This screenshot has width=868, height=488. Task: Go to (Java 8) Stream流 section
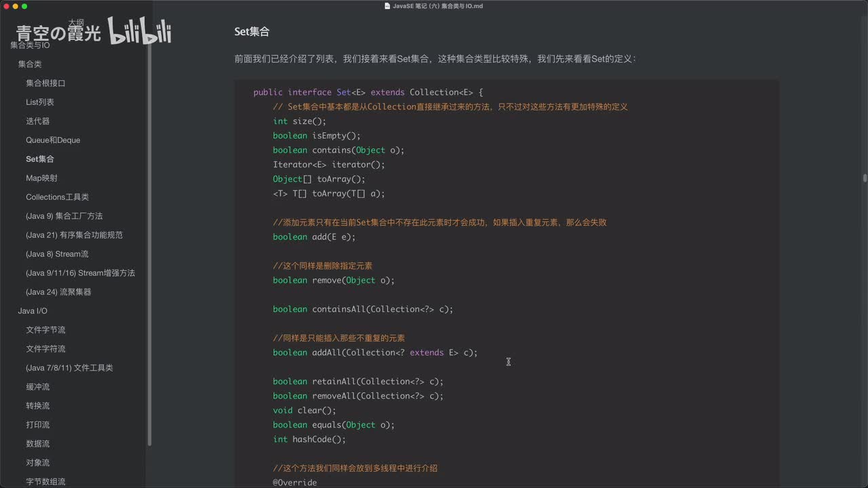[57, 253]
